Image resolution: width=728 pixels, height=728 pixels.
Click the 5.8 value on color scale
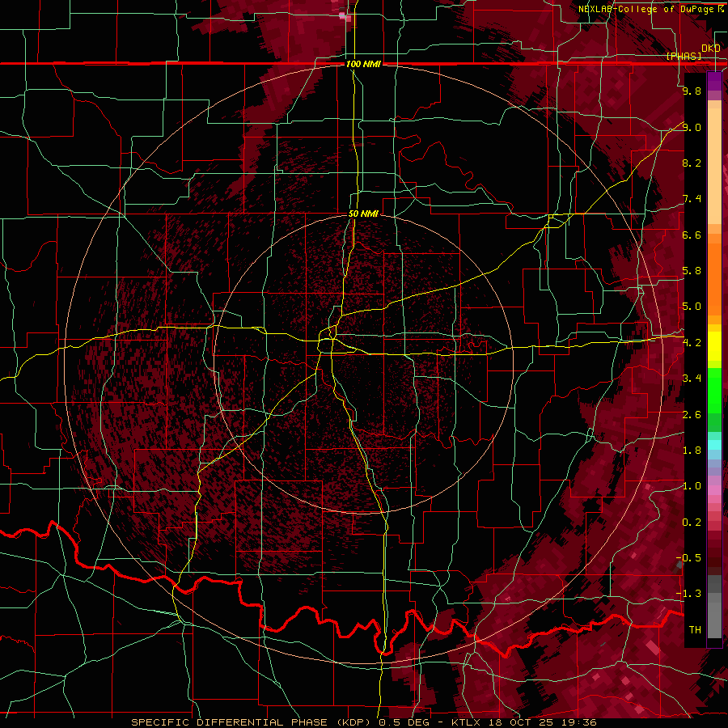(x=692, y=271)
